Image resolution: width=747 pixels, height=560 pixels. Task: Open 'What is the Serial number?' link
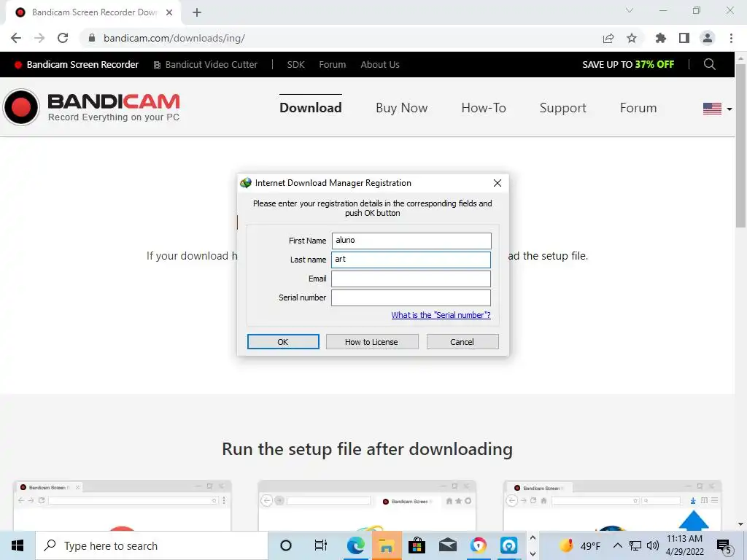[441, 315]
